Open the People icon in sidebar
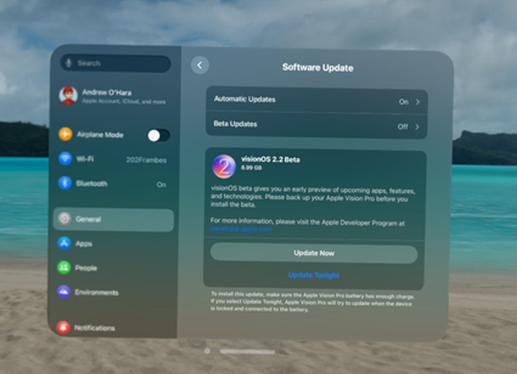 tap(64, 268)
